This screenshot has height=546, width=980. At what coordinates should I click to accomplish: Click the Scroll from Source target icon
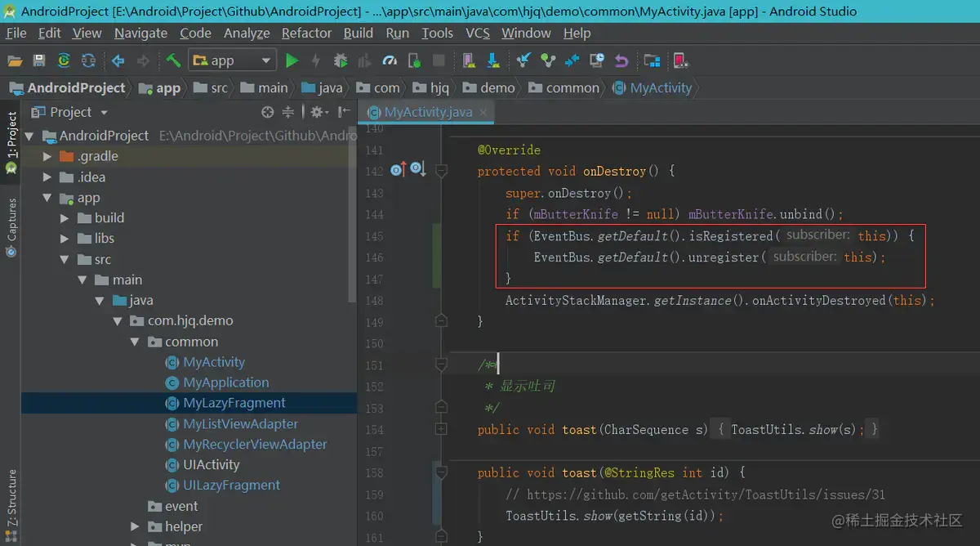(x=267, y=112)
